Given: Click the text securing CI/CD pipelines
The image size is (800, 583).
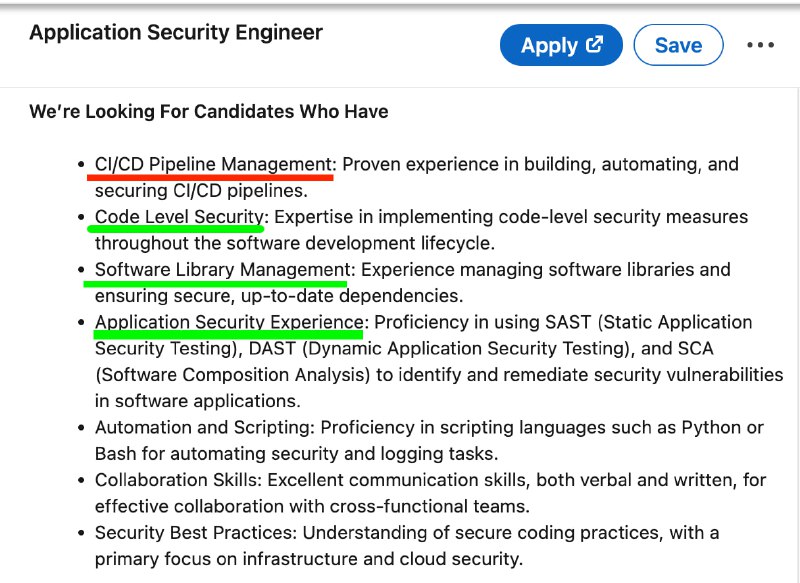Looking at the screenshot, I should (x=202, y=191).
